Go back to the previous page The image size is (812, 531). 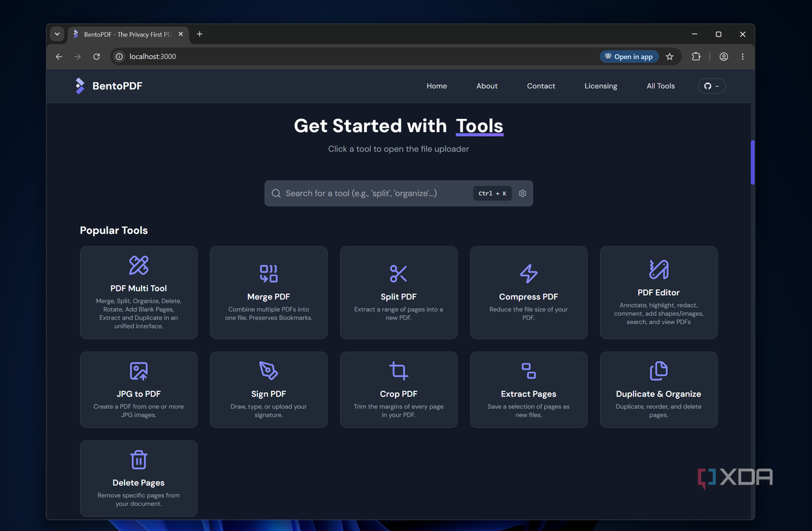tap(58, 57)
